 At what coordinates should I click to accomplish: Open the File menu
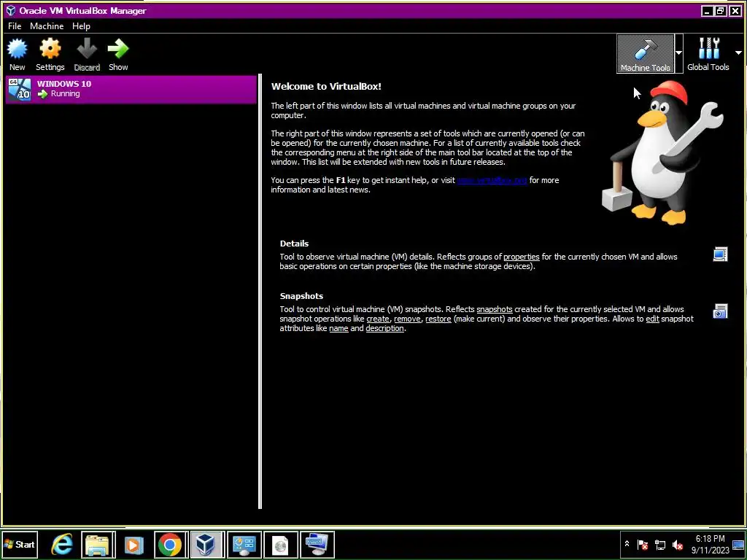pyautogui.click(x=15, y=26)
